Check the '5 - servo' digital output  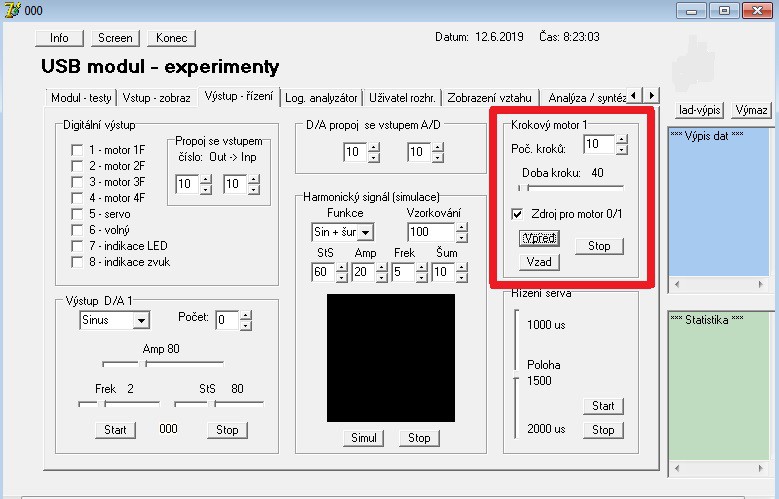coord(77,214)
